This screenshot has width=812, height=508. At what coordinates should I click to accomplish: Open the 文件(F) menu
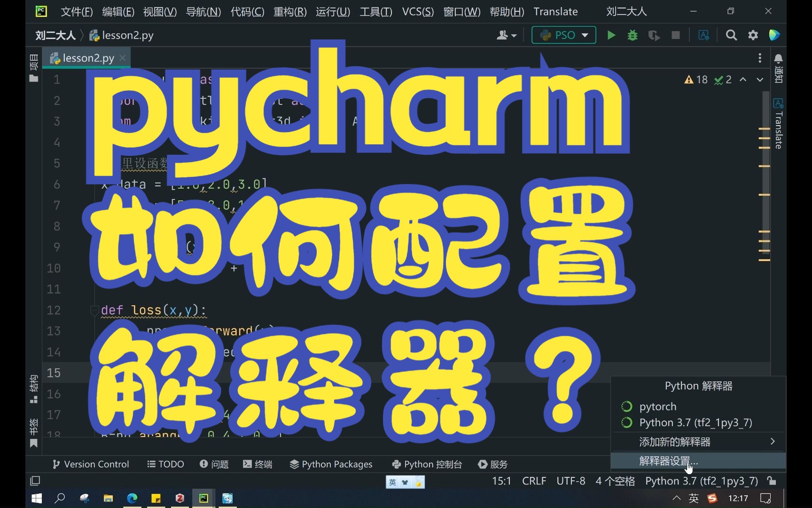(x=77, y=11)
